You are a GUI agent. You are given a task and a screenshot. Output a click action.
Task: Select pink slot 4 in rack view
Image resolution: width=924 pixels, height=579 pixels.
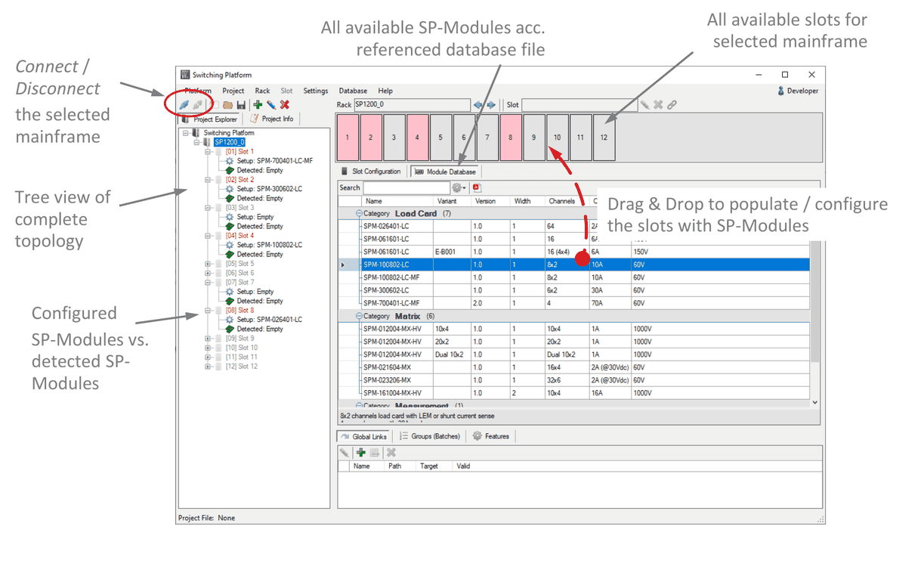click(x=417, y=137)
